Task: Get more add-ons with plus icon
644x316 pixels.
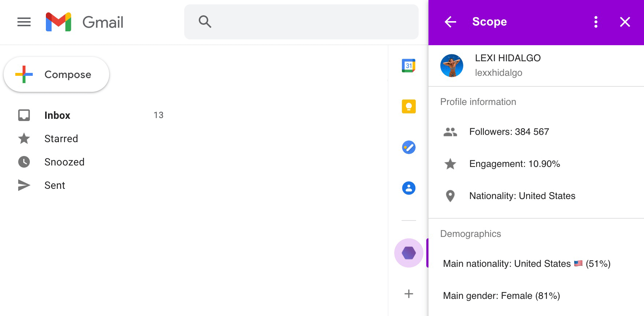Action: coord(409,294)
